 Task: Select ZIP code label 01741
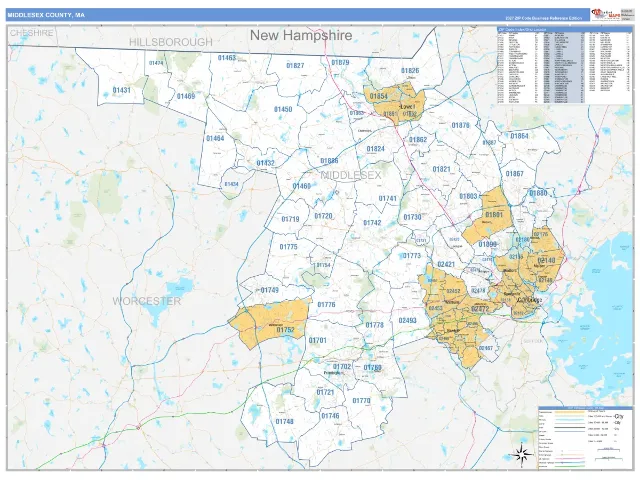387,198
